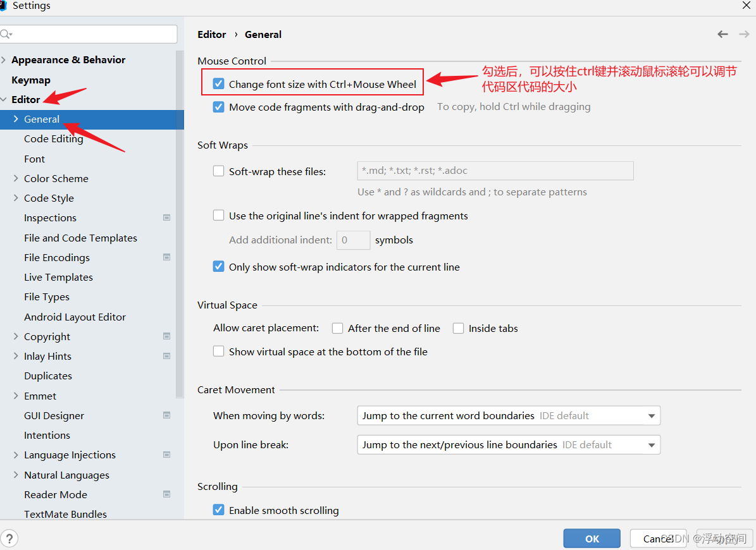Toggle Enable smooth scrolling checkbox
756x550 pixels.
[x=218, y=510]
